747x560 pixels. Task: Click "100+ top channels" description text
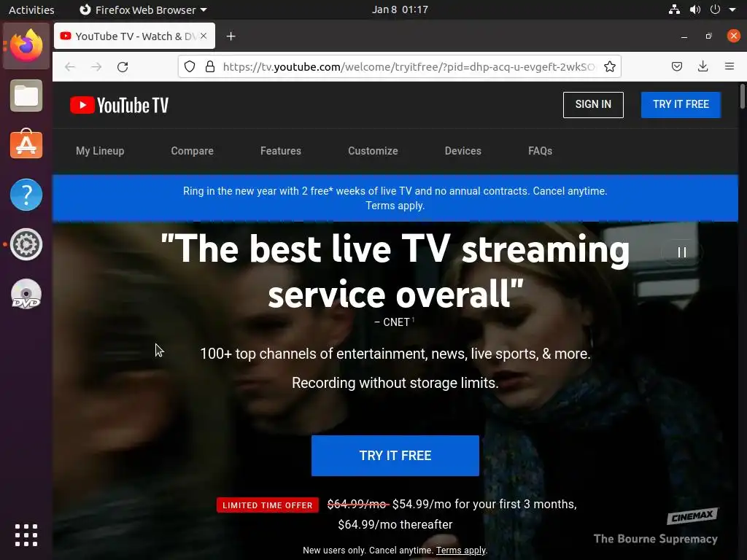click(395, 354)
